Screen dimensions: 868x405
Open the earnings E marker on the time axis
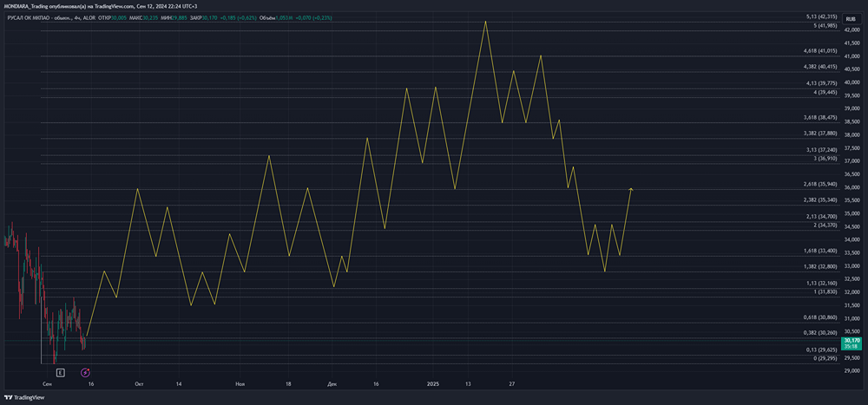point(60,372)
